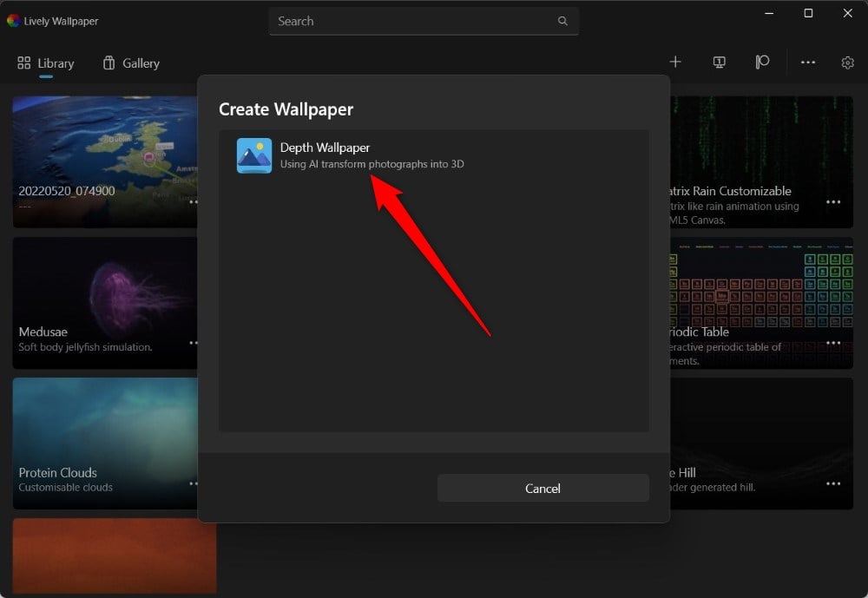Click 'Soft body jellyfish simulation.' description
This screenshot has height=598, width=868.
point(85,347)
